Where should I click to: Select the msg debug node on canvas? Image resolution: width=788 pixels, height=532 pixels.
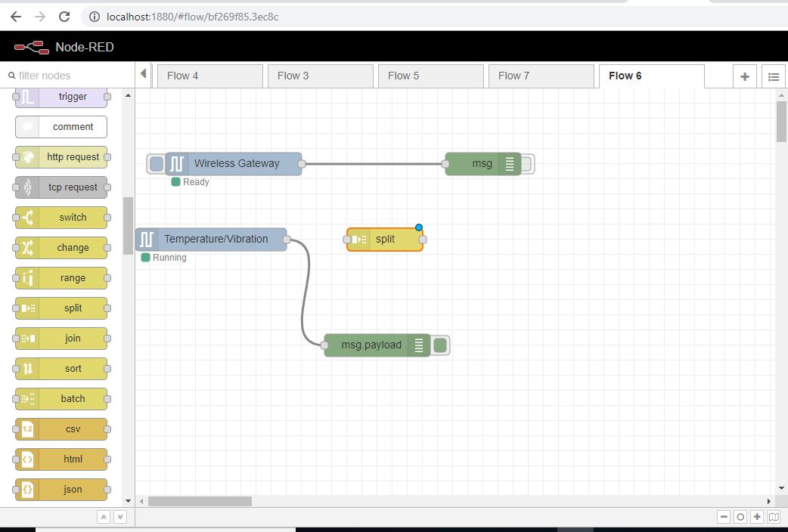(483, 164)
